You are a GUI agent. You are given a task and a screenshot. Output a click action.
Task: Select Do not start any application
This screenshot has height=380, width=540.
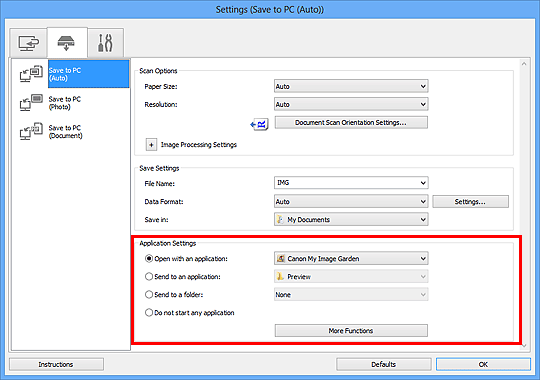(190, 312)
